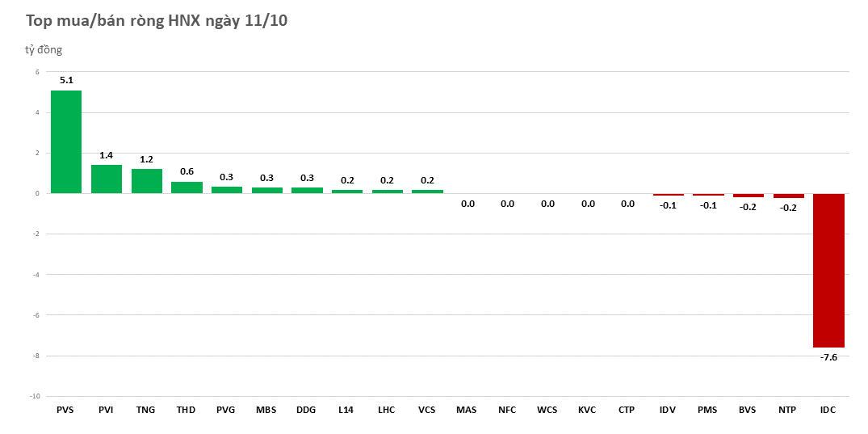Select the MBS axis label
This screenshot has width=868, height=434.
point(266,410)
